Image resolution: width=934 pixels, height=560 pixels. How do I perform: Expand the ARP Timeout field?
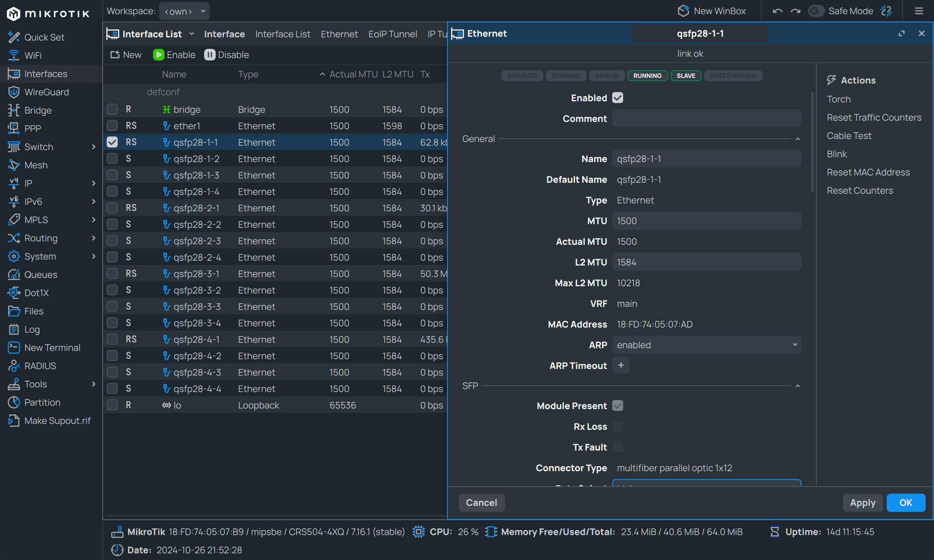tap(620, 365)
